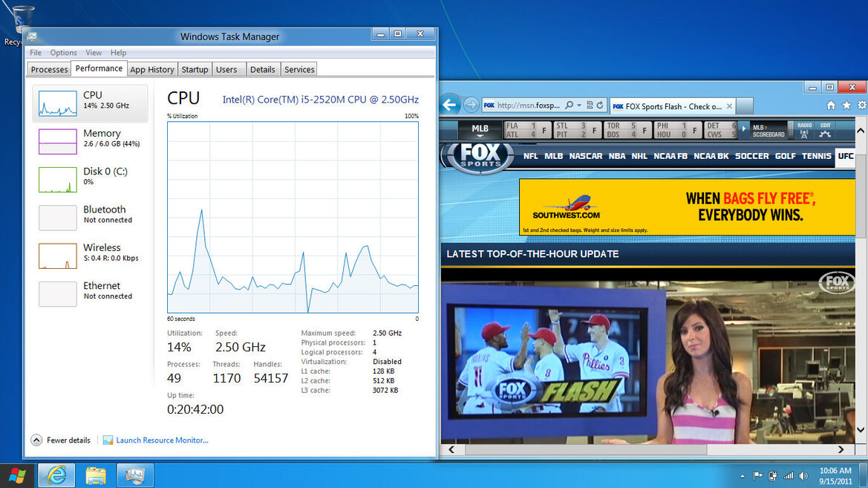Switch to the App History tab

click(152, 69)
